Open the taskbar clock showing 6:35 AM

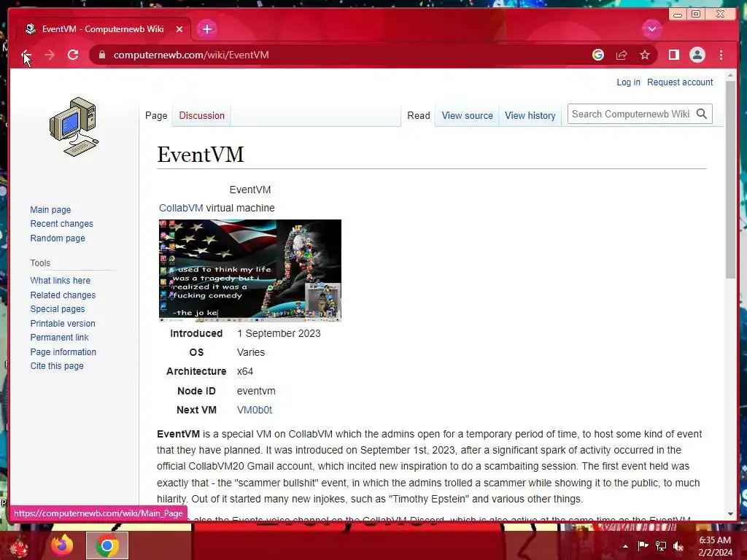click(715, 546)
